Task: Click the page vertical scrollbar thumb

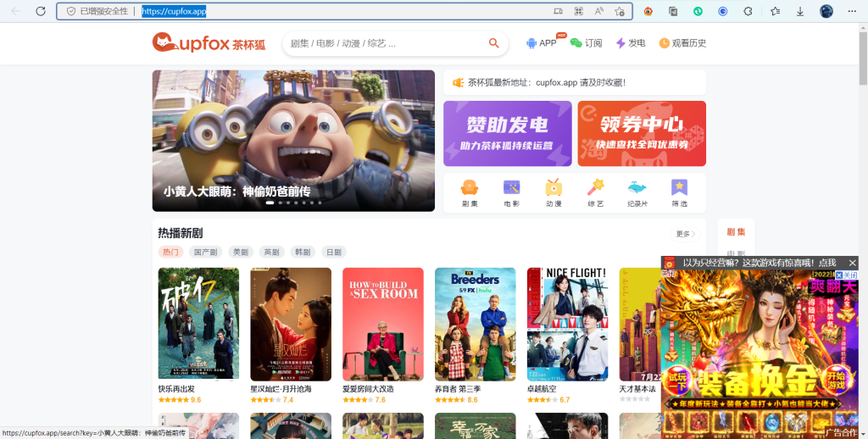Action: point(863,58)
